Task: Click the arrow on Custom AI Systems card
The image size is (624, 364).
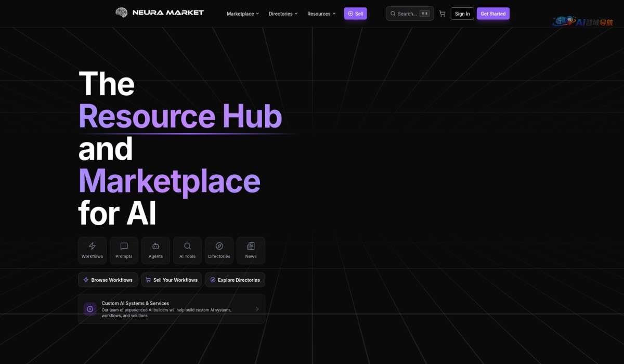Action: [x=256, y=309]
